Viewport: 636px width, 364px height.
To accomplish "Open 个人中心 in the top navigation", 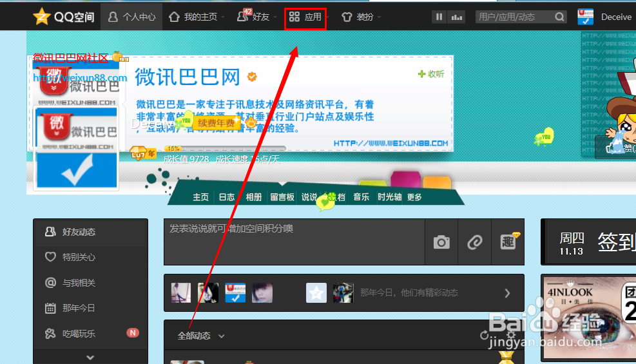I will click(x=132, y=17).
